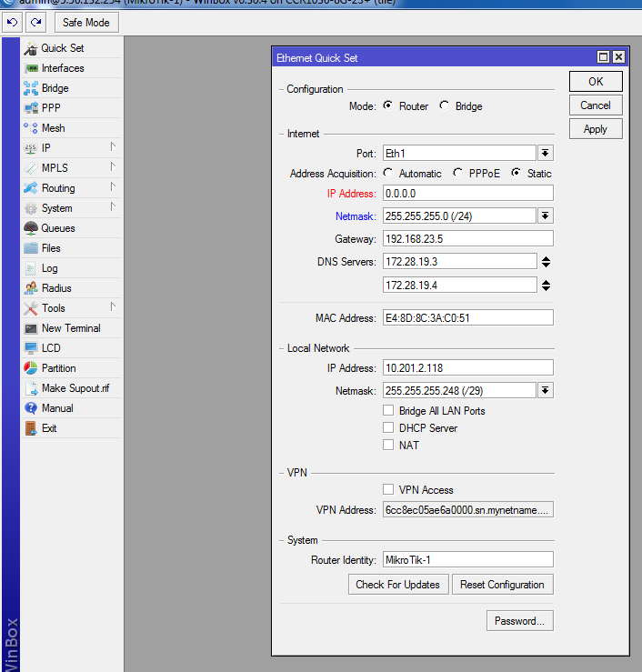
Task: Click the Bridge icon in sidebar
Action: pyautogui.click(x=31, y=88)
